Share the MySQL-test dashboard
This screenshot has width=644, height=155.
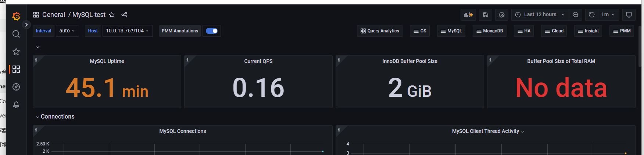point(124,15)
